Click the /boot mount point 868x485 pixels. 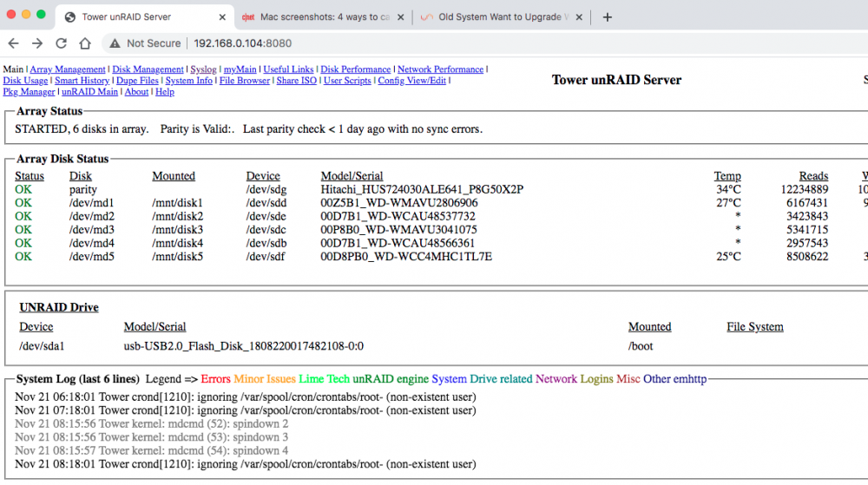[x=641, y=346]
